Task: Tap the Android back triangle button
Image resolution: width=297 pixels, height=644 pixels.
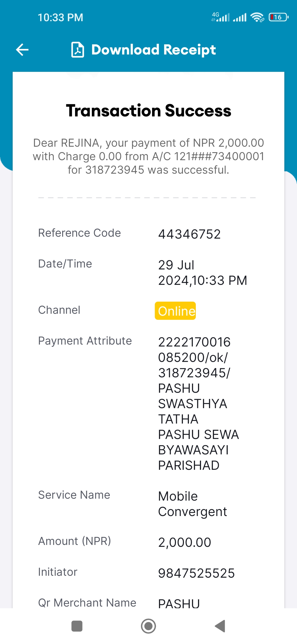Action: tap(220, 626)
